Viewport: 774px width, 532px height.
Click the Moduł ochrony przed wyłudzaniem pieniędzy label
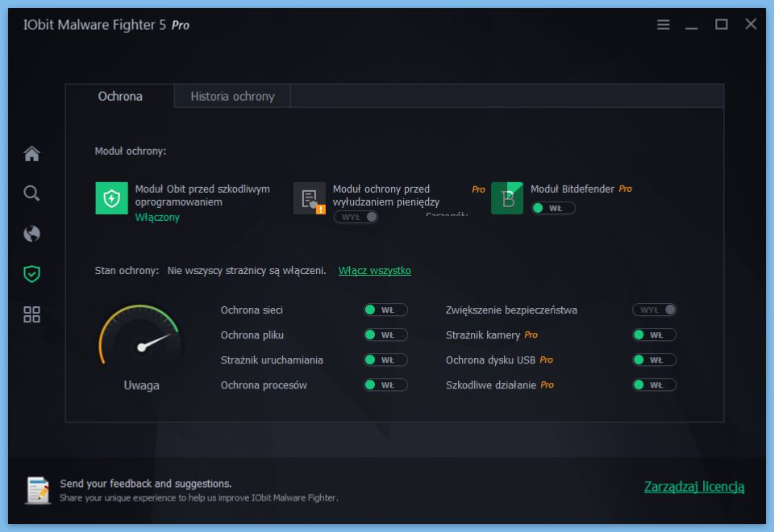click(x=386, y=195)
